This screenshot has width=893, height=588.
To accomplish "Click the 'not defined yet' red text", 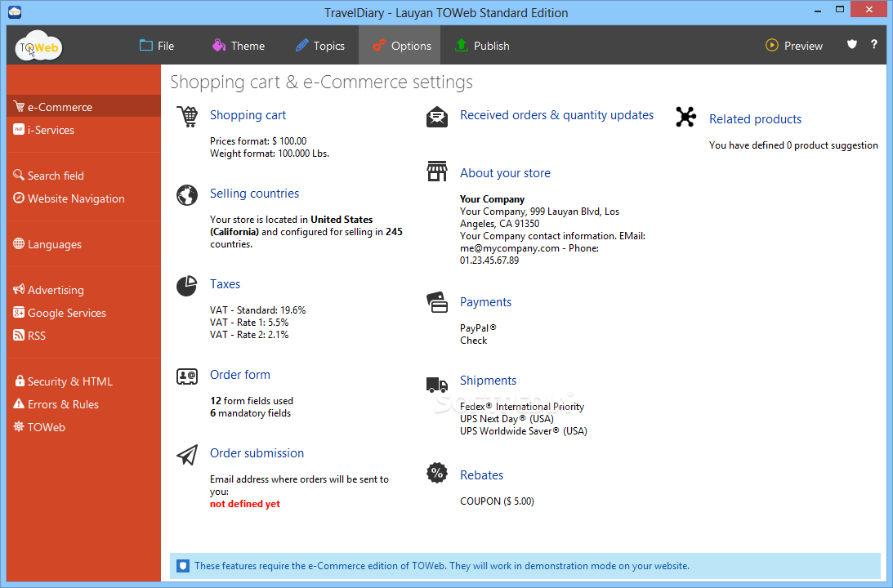I will click(x=245, y=504).
